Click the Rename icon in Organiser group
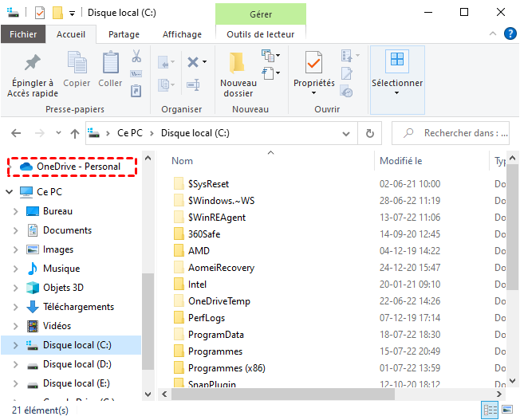The height and width of the screenshot is (420, 520). click(193, 84)
